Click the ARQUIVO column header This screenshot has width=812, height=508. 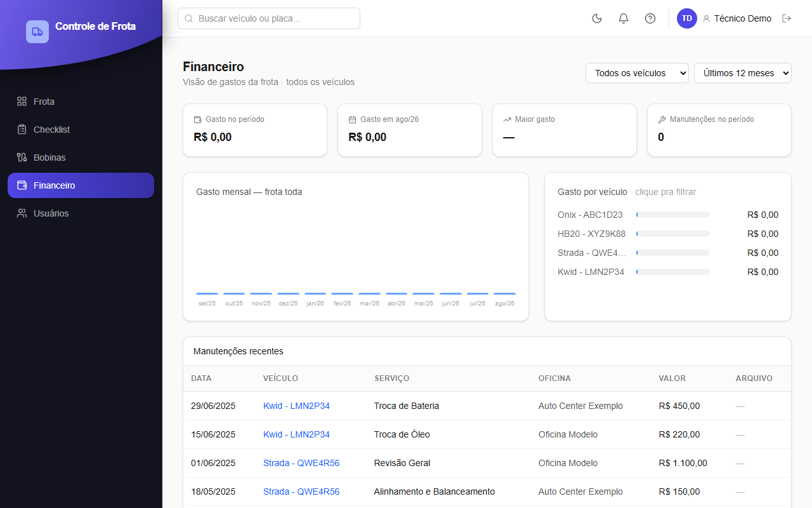point(754,378)
